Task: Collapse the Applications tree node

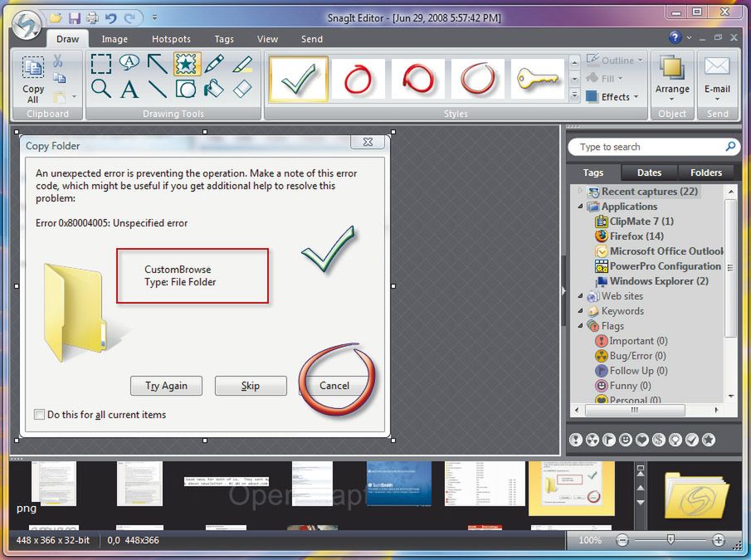Action: (580, 207)
